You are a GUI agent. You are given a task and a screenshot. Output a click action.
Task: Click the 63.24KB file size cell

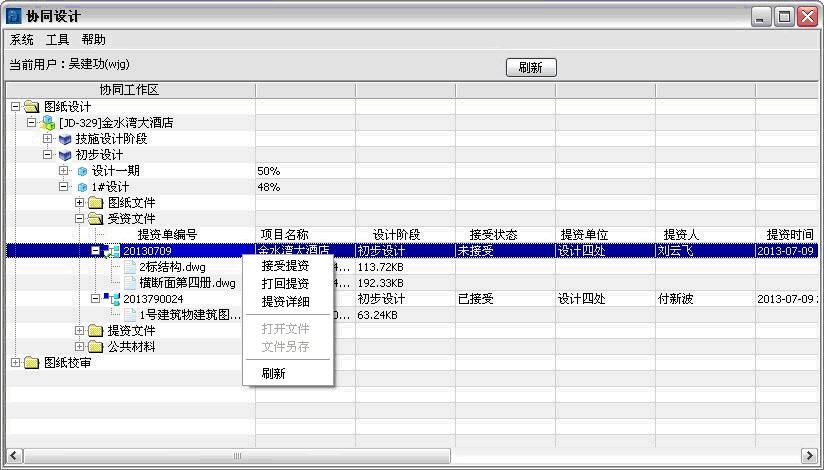[377, 315]
